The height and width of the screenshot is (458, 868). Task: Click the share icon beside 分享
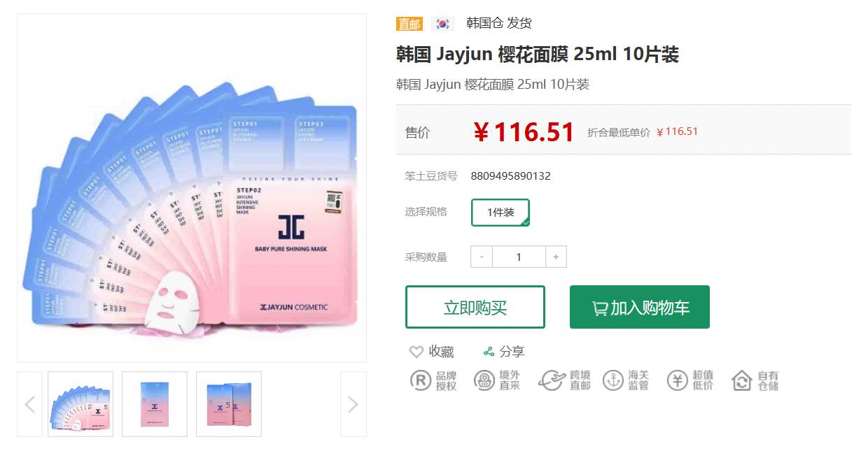point(489,352)
